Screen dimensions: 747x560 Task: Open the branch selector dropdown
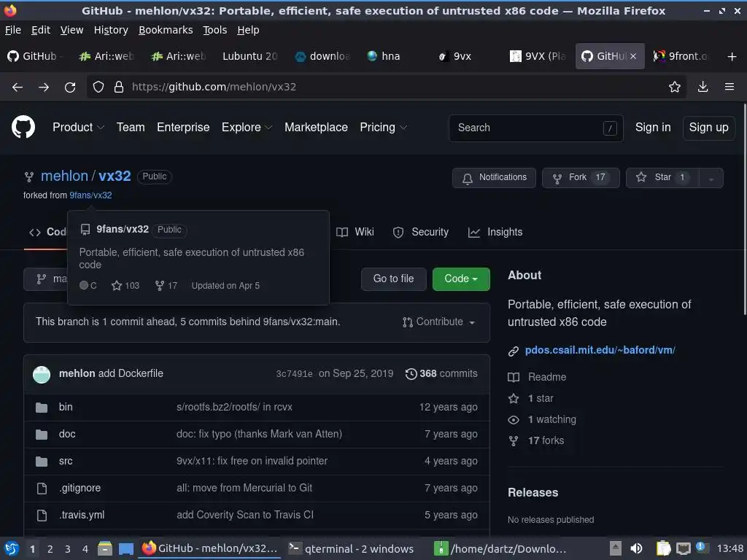[46, 279]
